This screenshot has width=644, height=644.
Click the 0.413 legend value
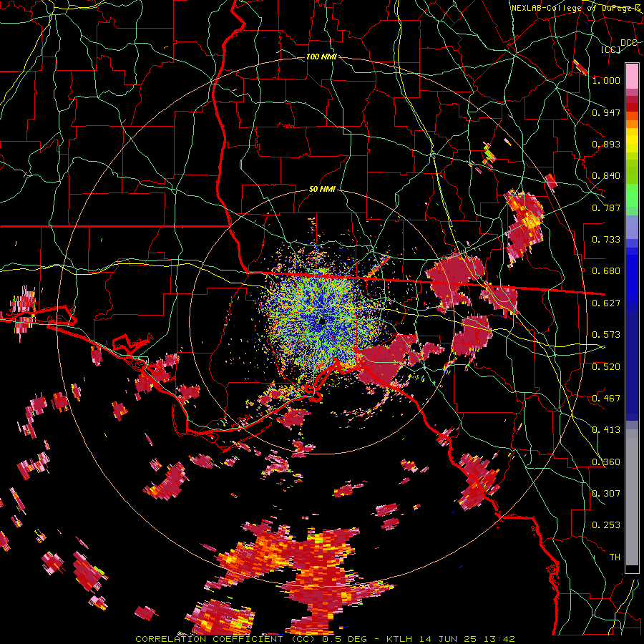606,430
